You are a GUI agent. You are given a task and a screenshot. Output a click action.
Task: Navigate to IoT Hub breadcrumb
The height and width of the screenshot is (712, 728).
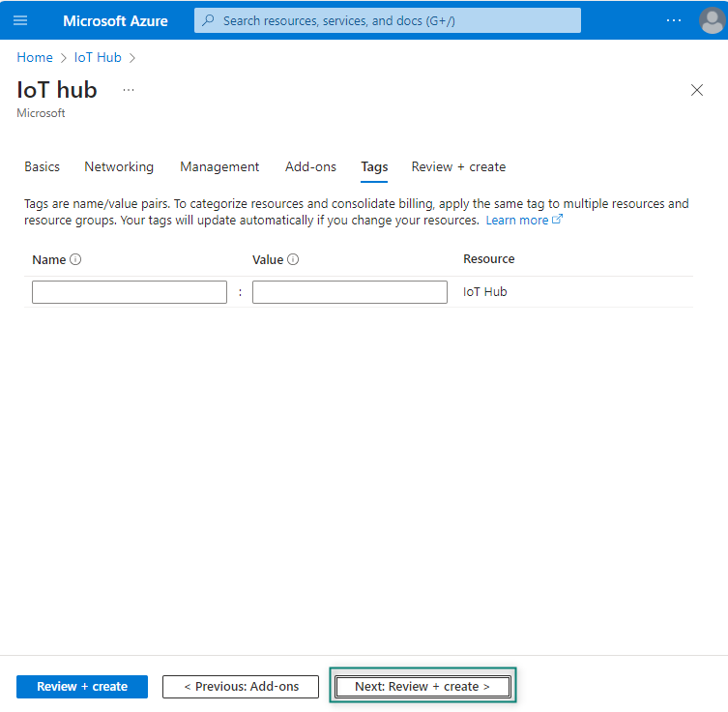tap(98, 57)
